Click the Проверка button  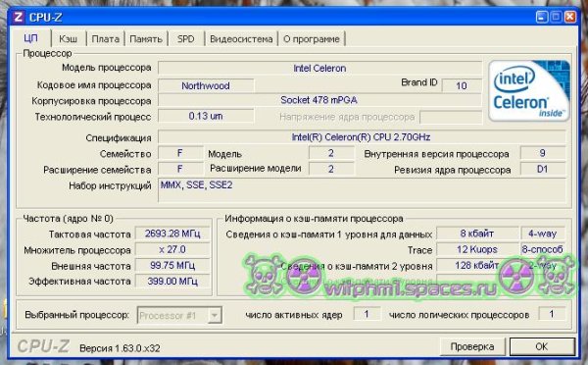coord(472,346)
